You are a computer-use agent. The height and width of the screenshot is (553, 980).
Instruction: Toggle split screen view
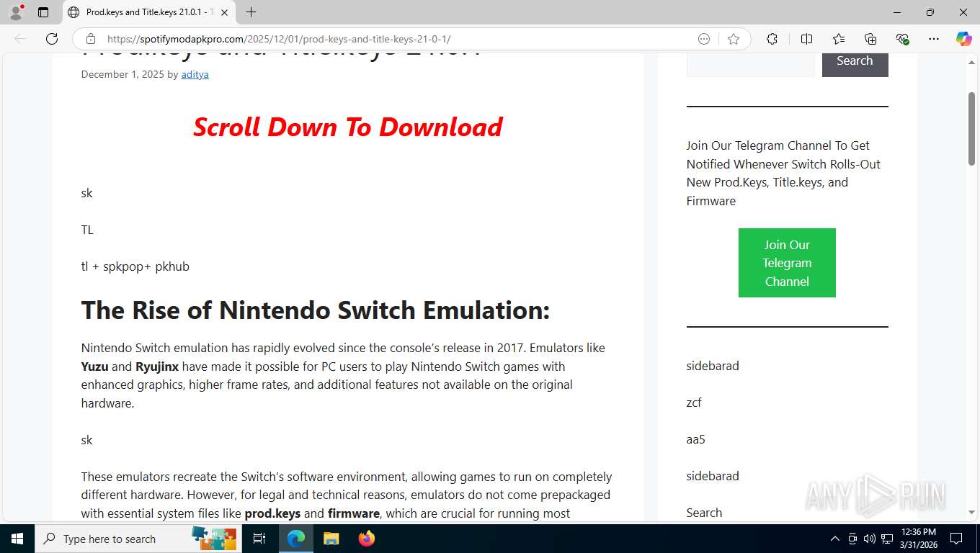(x=807, y=39)
